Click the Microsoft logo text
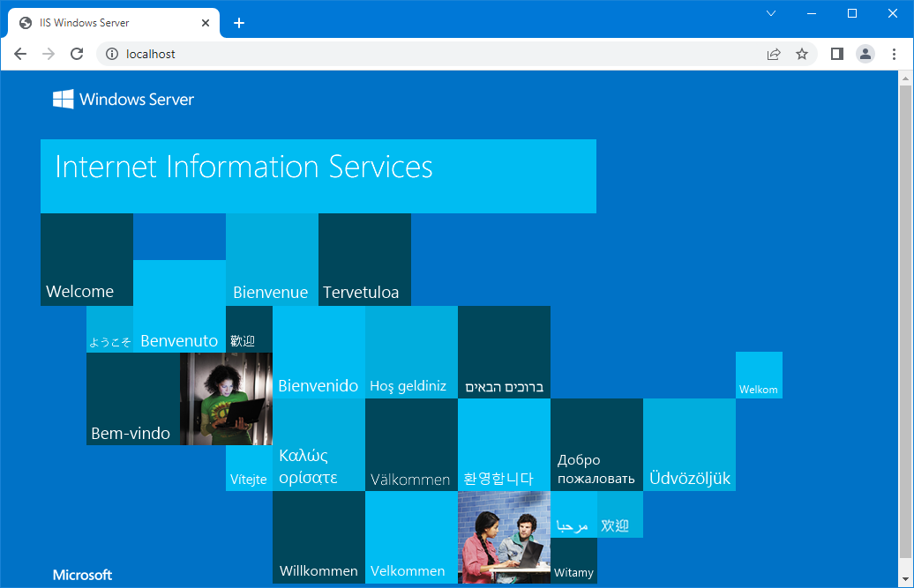The width and height of the screenshot is (914, 588). pos(82,575)
